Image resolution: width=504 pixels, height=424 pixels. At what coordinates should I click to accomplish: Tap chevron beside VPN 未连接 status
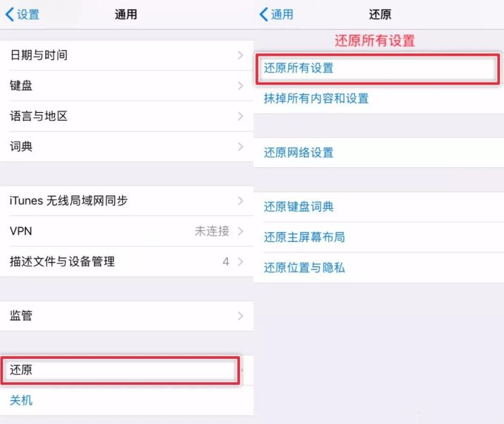click(241, 231)
